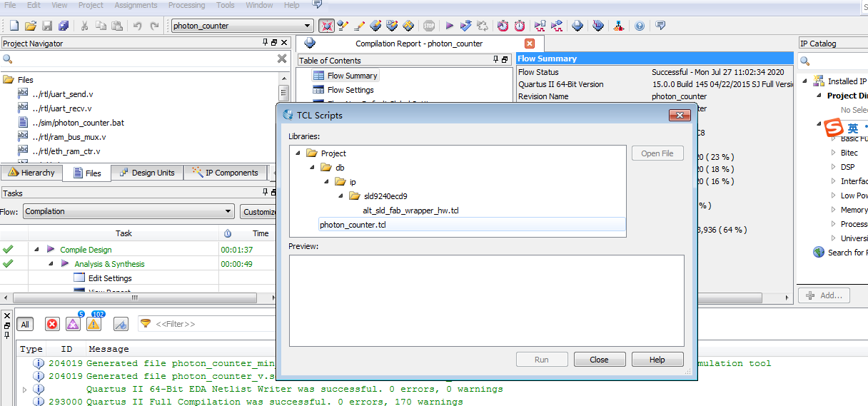Image resolution: width=868 pixels, height=406 pixels.
Task: Select photon_counter.tcl script
Action: (472, 225)
